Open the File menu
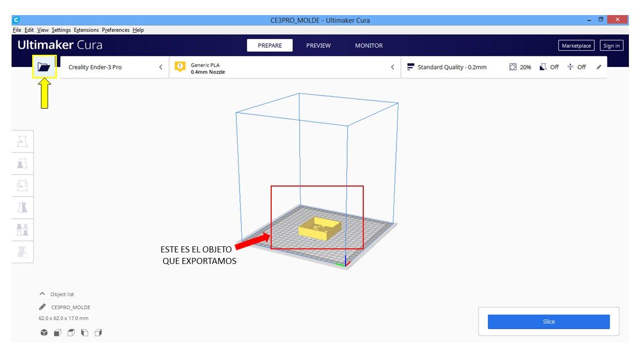The height and width of the screenshot is (362, 644). coord(17,30)
